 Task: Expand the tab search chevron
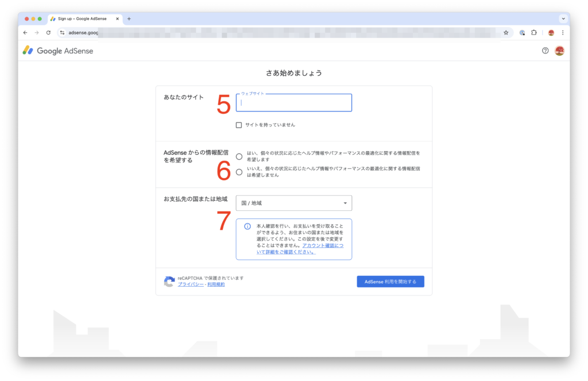tap(563, 19)
